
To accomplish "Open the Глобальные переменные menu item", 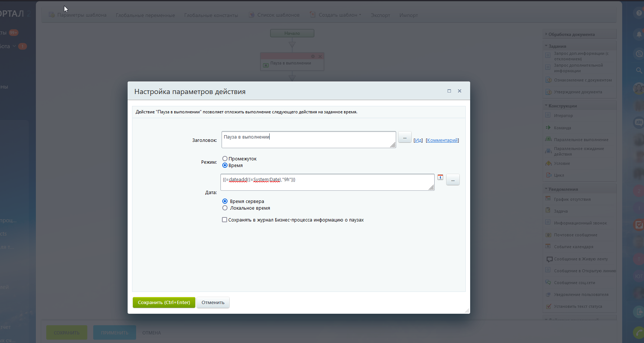I will tap(145, 15).
